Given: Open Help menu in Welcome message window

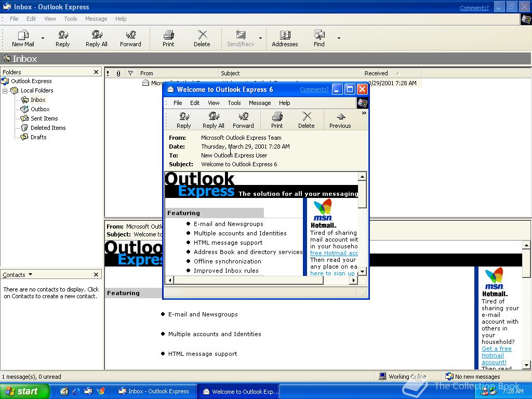Looking at the screenshot, I should [x=284, y=103].
